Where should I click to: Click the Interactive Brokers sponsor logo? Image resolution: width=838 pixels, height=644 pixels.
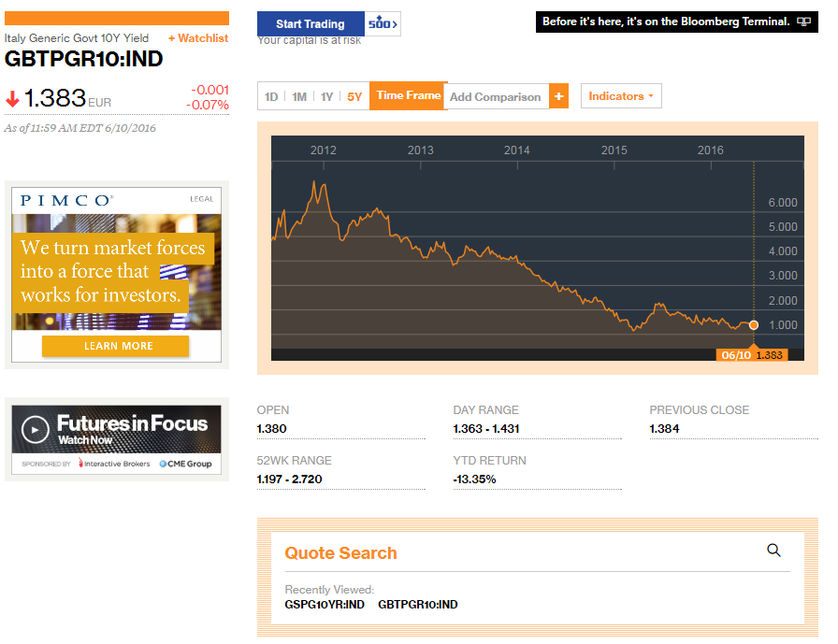point(114,464)
